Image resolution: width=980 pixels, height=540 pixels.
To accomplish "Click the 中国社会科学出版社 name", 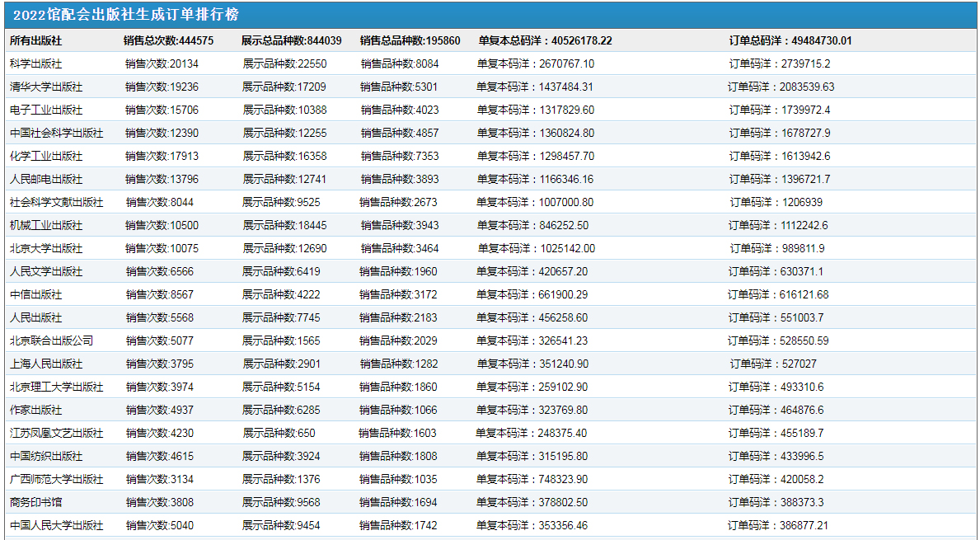I will tap(57, 133).
